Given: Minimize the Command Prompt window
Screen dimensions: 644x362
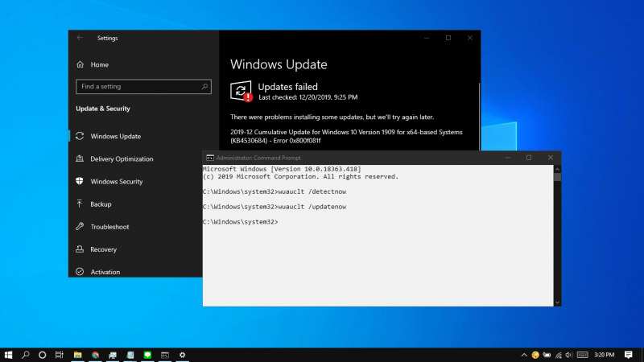Looking at the screenshot, I should 508,158.
